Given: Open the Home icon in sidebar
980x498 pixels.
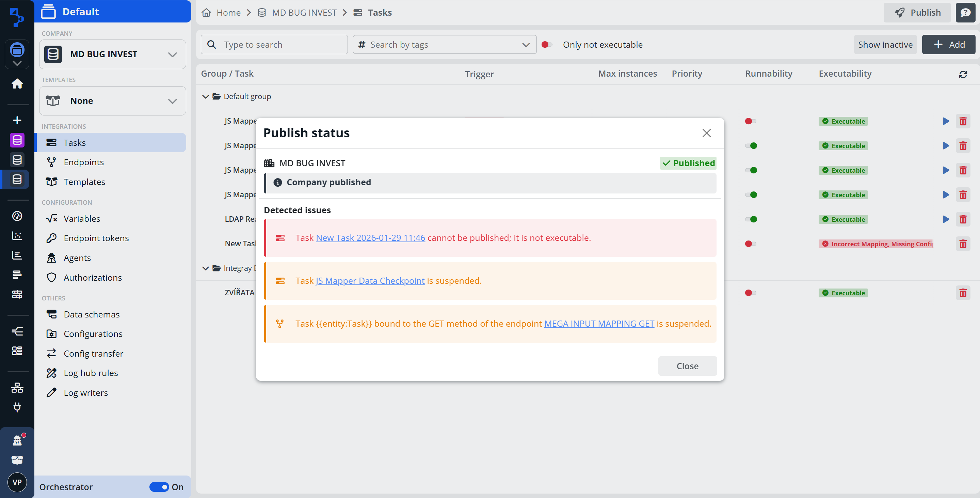Looking at the screenshot, I should click(x=17, y=83).
